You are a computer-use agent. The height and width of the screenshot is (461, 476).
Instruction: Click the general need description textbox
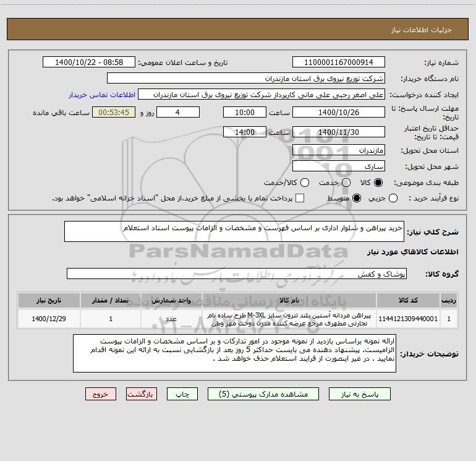pos(234,231)
